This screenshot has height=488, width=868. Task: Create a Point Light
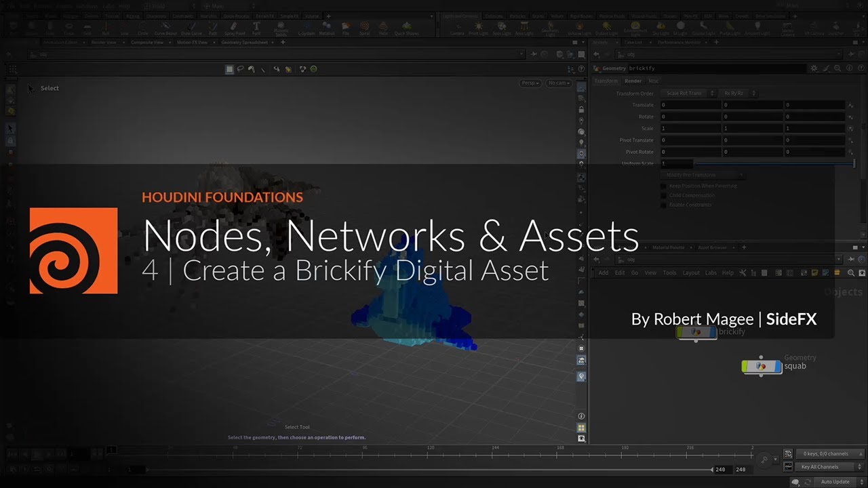coord(479,28)
